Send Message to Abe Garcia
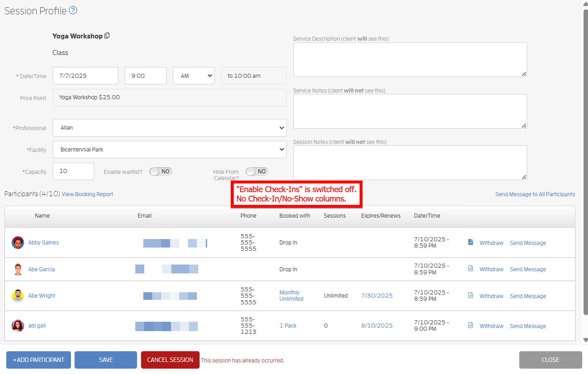588x374 pixels. tap(528, 269)
